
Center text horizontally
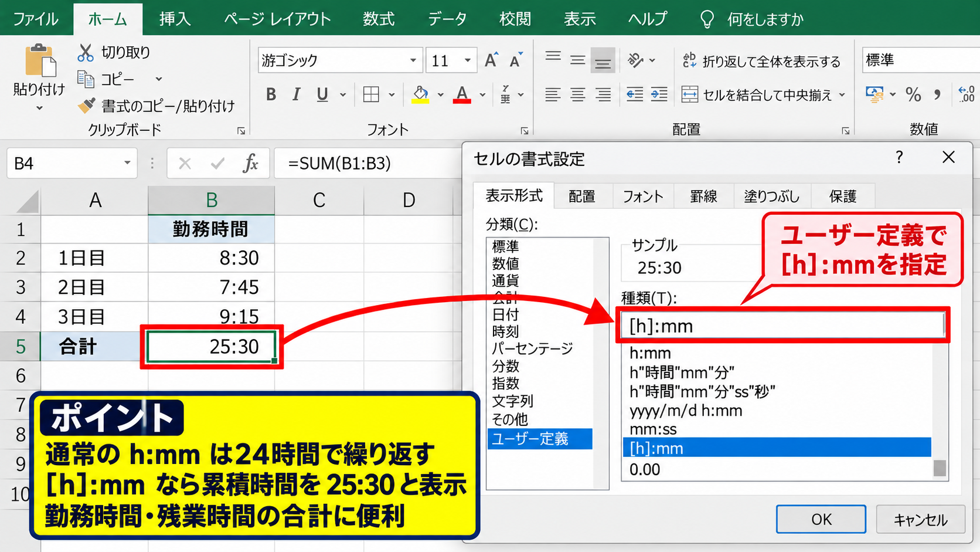pos(578,94)
